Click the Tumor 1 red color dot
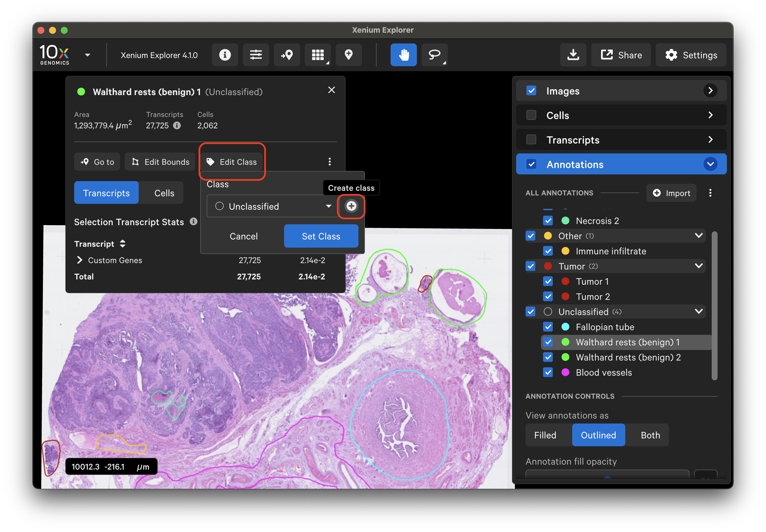The width and height of the screenshot is (766, 532). coord(565,281)
